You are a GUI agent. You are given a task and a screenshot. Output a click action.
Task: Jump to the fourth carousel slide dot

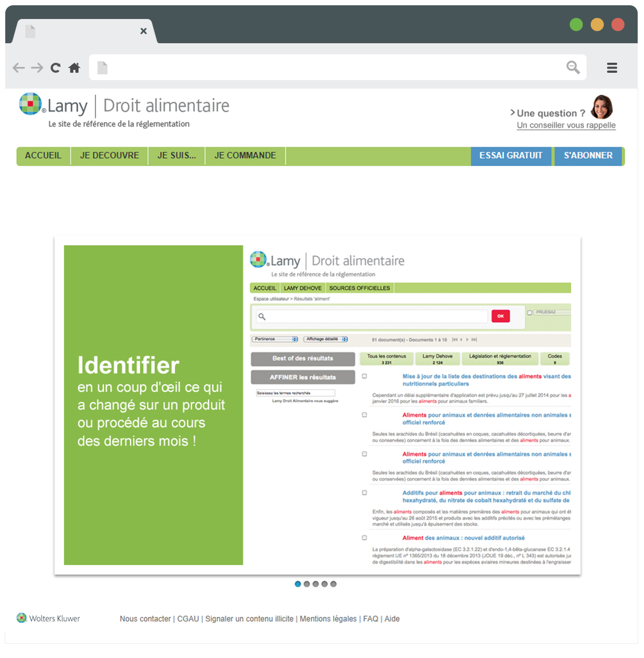point(325,584)
